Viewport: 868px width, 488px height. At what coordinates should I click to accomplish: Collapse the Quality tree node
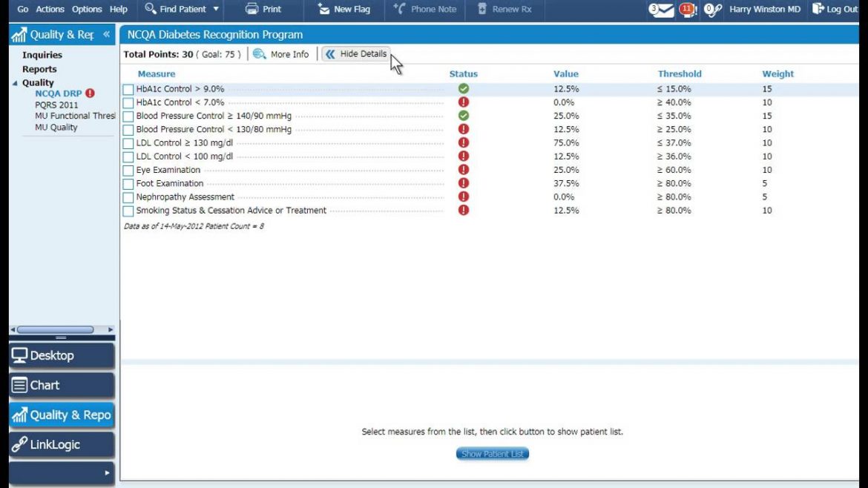click(x=16, y=83)
